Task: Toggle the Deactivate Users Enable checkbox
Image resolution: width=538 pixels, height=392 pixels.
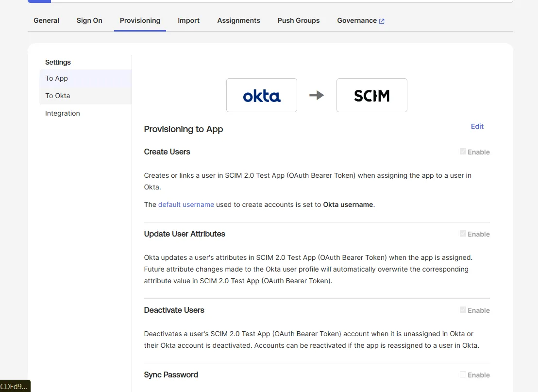Action: (463, 309)
